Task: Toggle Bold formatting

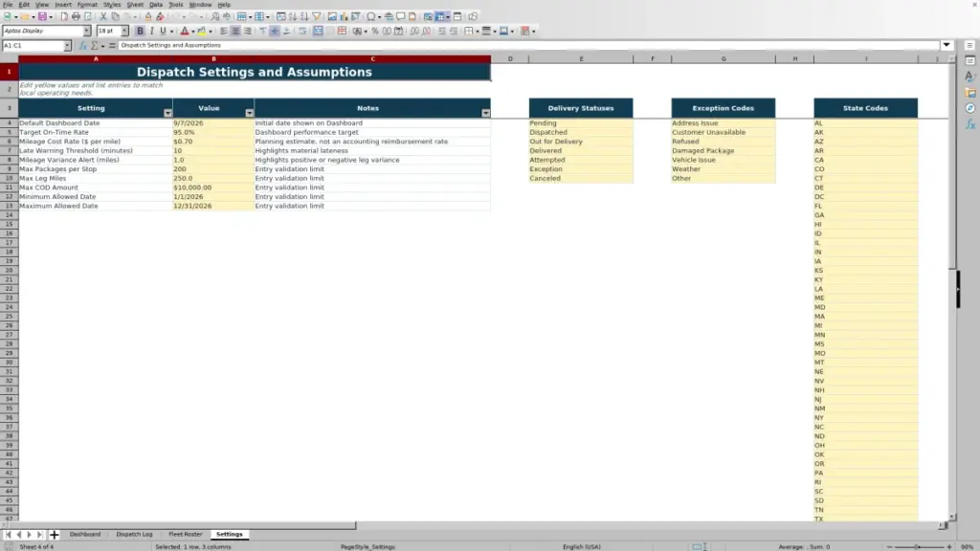Action: point(140,31)
